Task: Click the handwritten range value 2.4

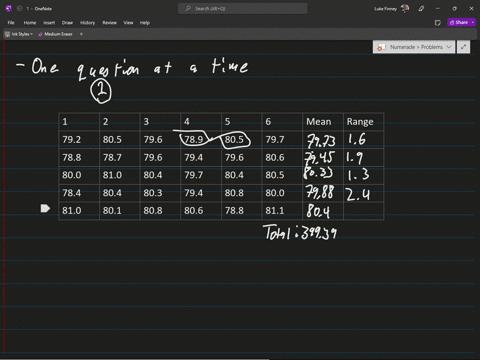Action: click(358, 194)
